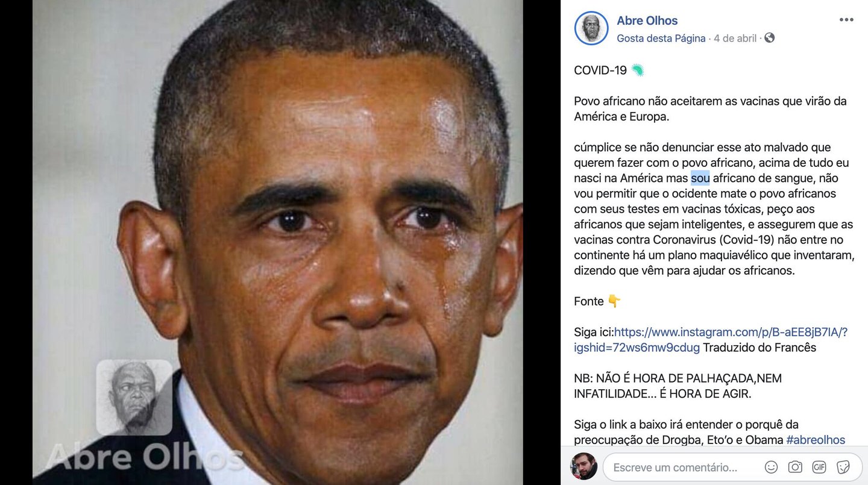This screenshot has width=868, height=485.
Task: Click the Abre Olhos watermark text
Action: pyautogui.click(x=143, y=457)
